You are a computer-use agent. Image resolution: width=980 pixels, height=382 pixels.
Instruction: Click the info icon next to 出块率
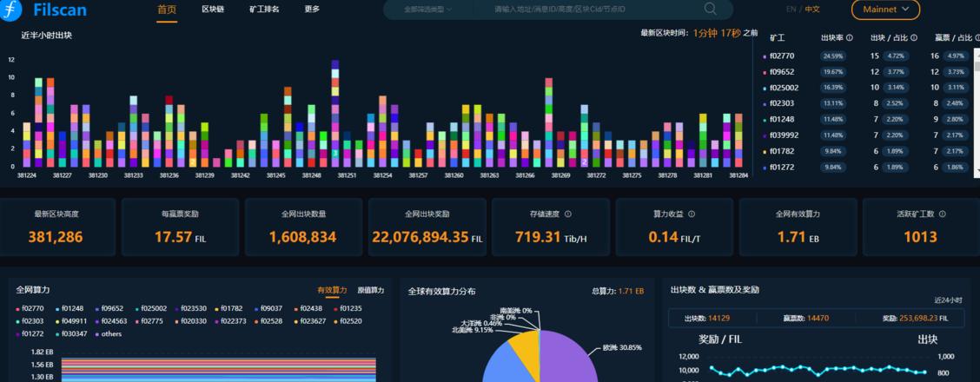tap(850, 38)
